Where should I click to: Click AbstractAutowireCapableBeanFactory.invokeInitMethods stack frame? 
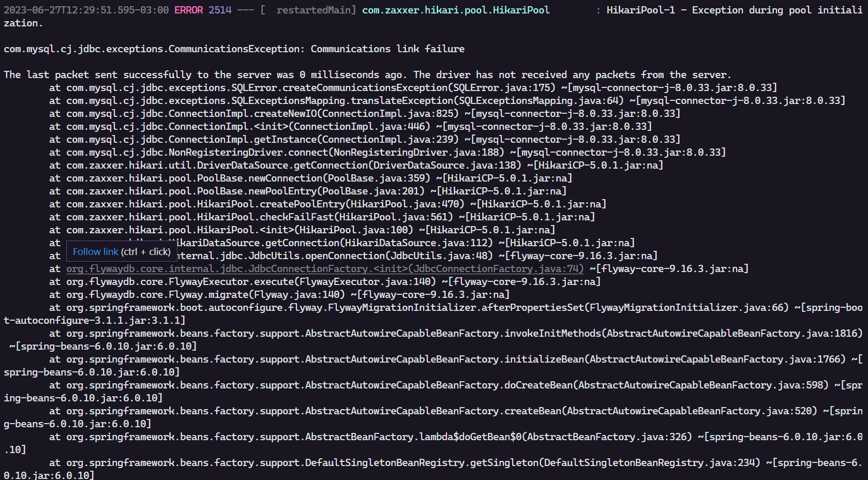click(x=433, y=340)
